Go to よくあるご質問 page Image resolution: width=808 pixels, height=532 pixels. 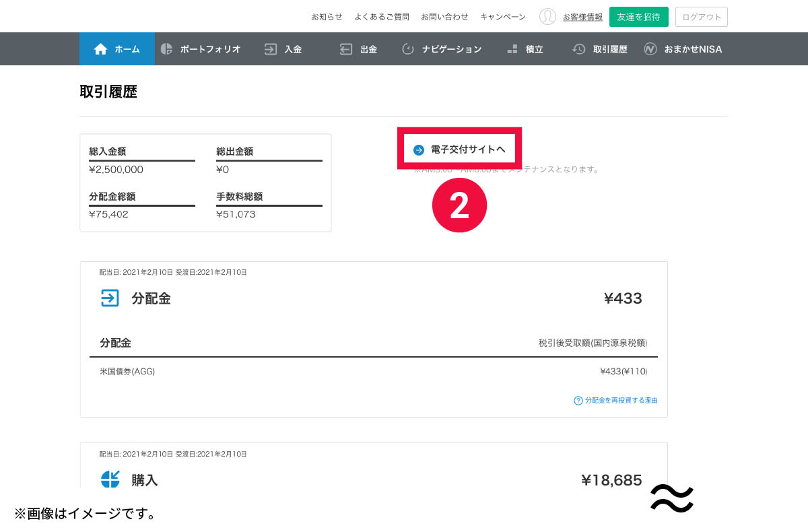pos(382,17)
